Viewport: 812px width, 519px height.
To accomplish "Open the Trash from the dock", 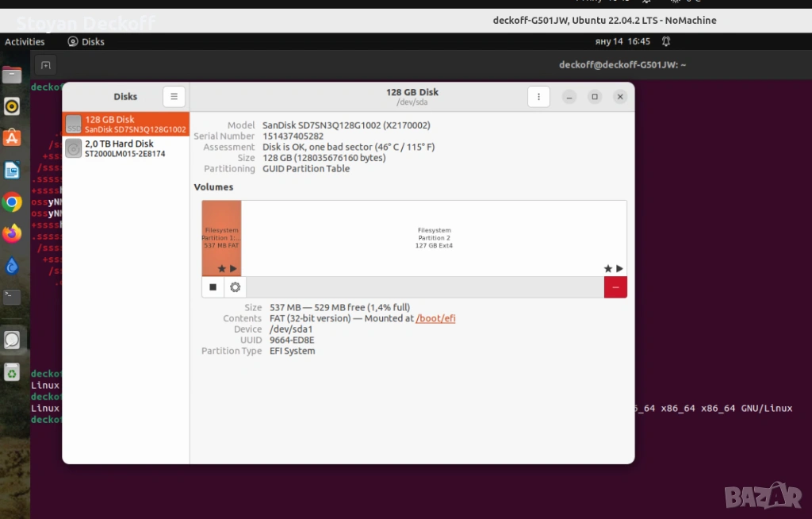I will (x=12, y=371).
